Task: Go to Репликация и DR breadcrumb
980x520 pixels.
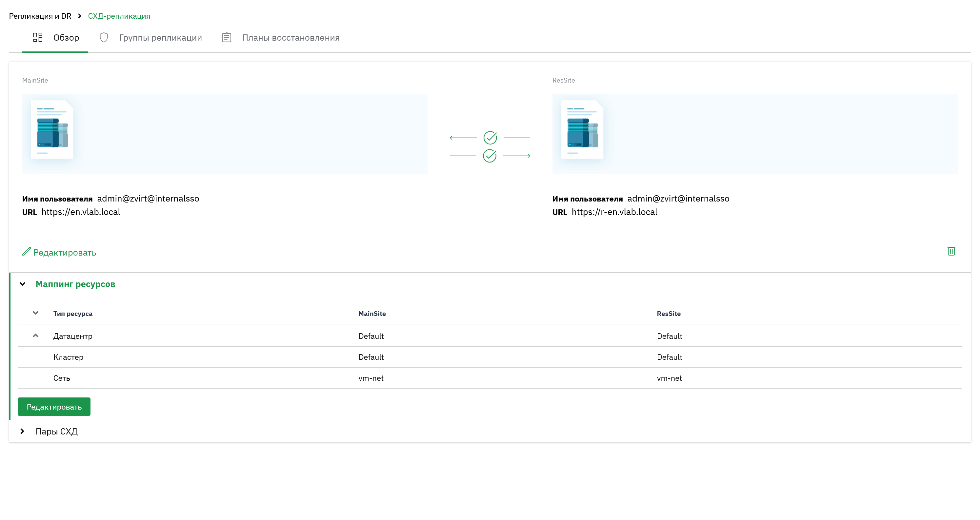Action: (x=40, y=16)
